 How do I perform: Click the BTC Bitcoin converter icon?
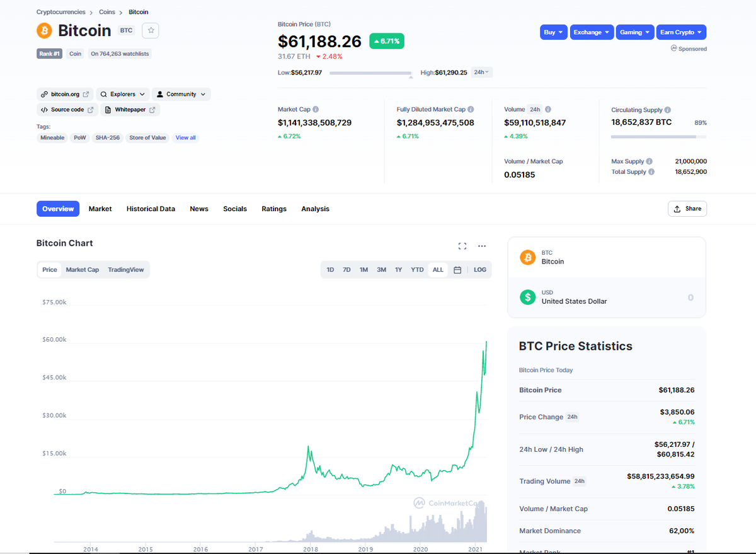point(527,257)
